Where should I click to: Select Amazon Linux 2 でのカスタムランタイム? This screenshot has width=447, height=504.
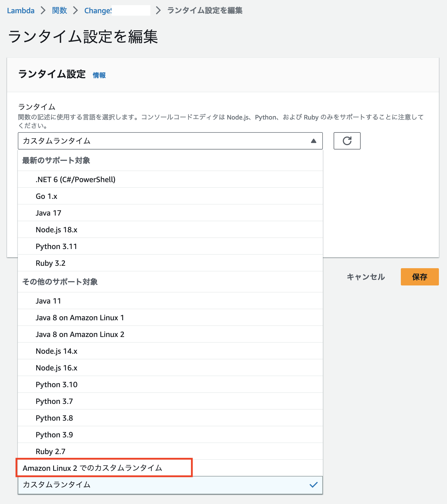point(93,468)
